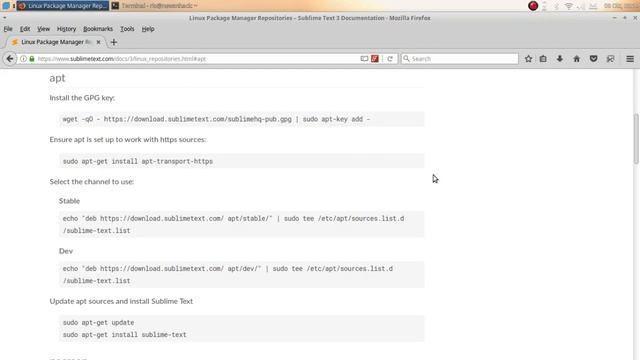Screen dimensions: 640x360
Task: Click the 'Dev' channel label
Action: pos(66,251)
